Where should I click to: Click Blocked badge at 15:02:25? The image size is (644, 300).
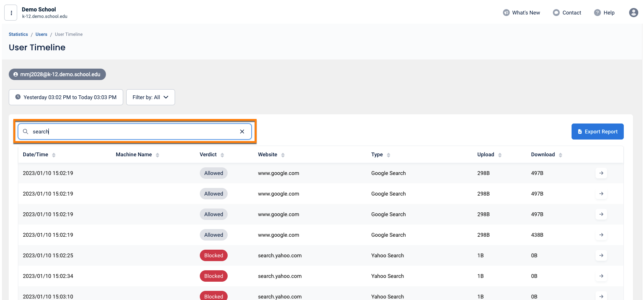click(x=214, y=255)
